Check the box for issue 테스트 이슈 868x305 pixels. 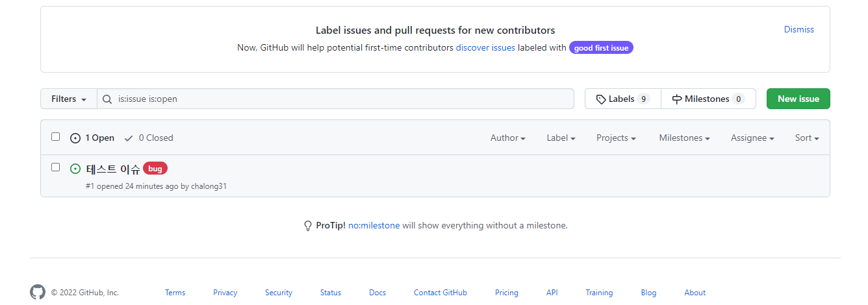coord(56,167)
